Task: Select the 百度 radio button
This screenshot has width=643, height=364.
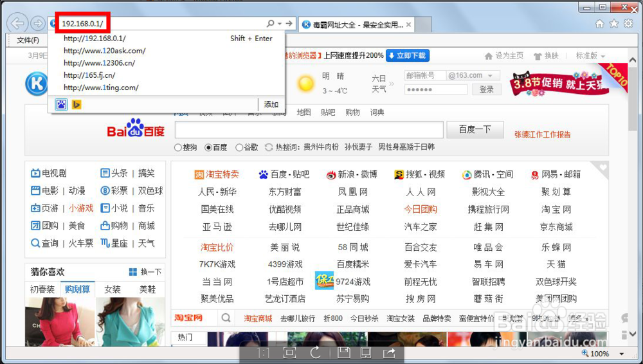Action: pyautogui.click(x=208, y=147)
